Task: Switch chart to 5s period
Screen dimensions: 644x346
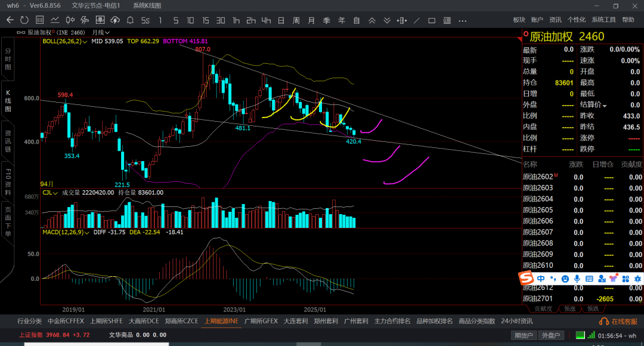Action: pos(145,20)
